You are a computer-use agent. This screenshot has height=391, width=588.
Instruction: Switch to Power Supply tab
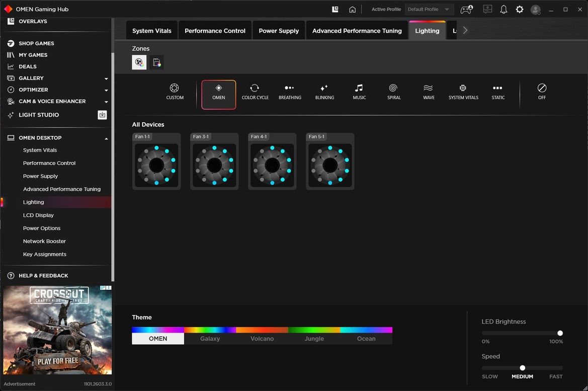click(x=279, y=31)
